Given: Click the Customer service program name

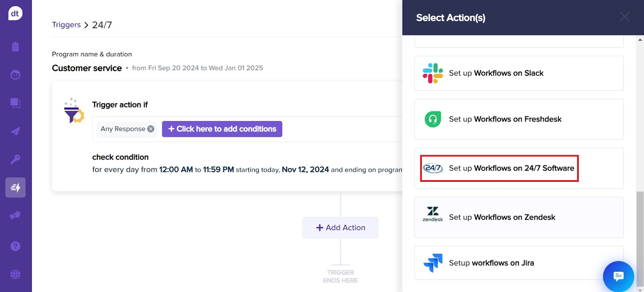Looking at the screenshot, I should tap(87, 68).
